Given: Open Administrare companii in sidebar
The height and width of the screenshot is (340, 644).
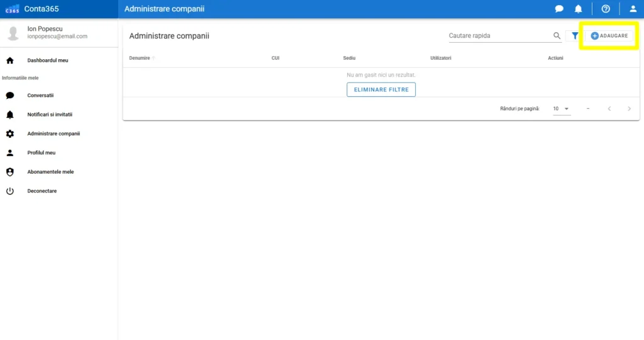Looking at the screenshot, I should coord(53,133).
